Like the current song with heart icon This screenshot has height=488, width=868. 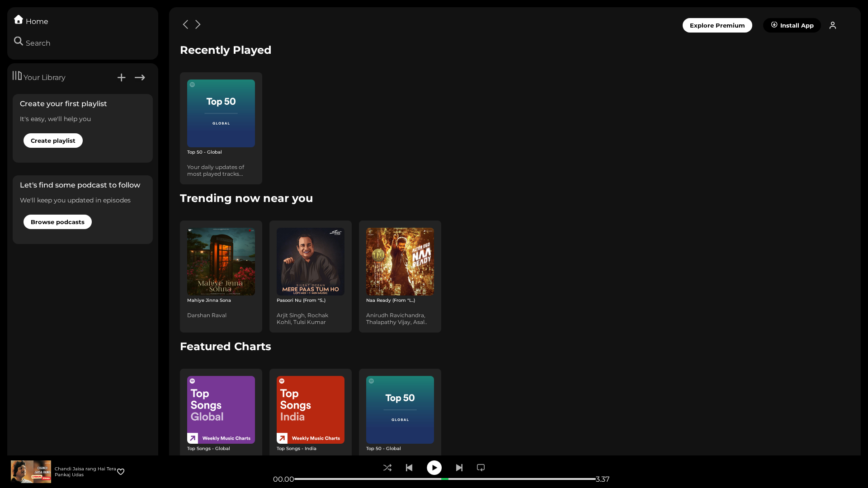[x=121, y=472]
